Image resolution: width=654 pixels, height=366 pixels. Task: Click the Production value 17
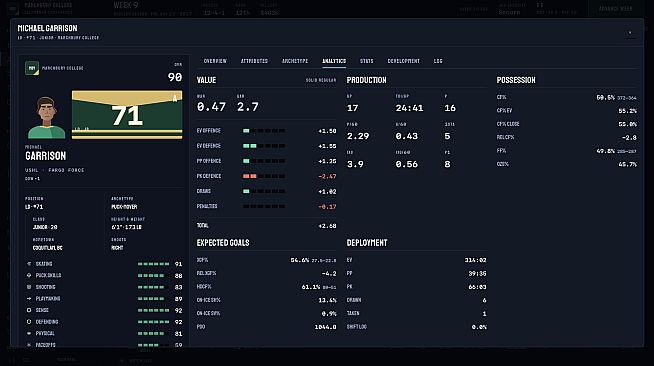[x=352, y=108]
